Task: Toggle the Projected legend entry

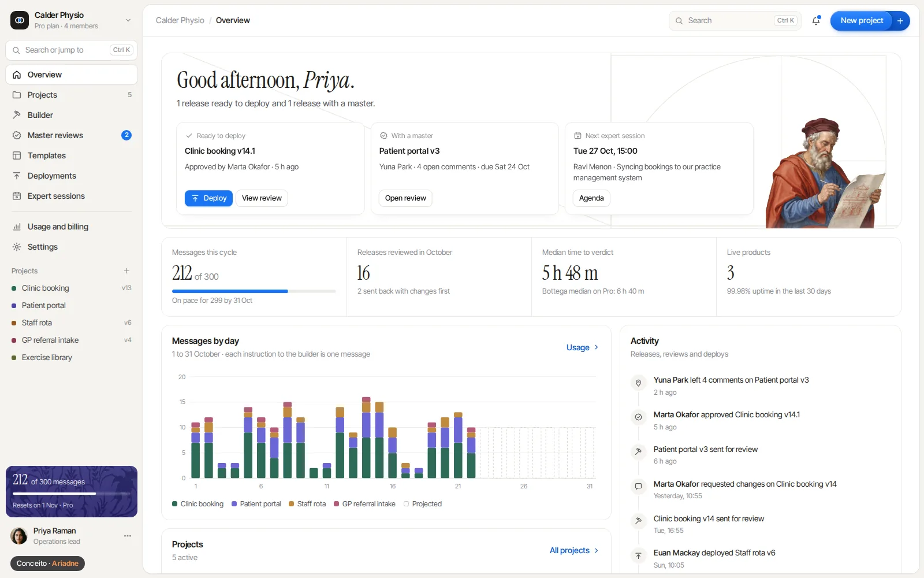Action: pyautogui.click(x=422, y=504)
